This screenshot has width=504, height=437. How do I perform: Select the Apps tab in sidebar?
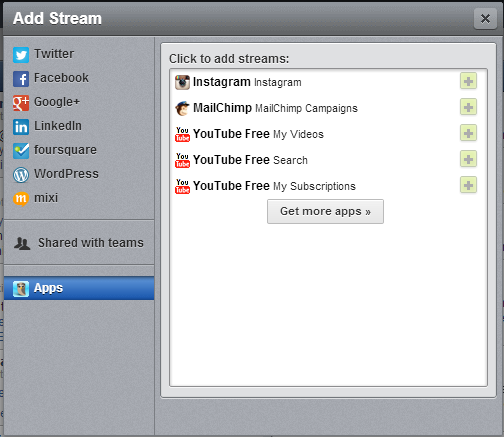(79, 288)
